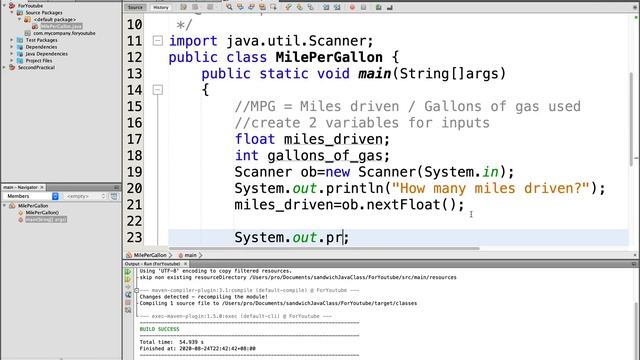
Task: Open the <empty> filter dropdown
Action: pos(85,196)
